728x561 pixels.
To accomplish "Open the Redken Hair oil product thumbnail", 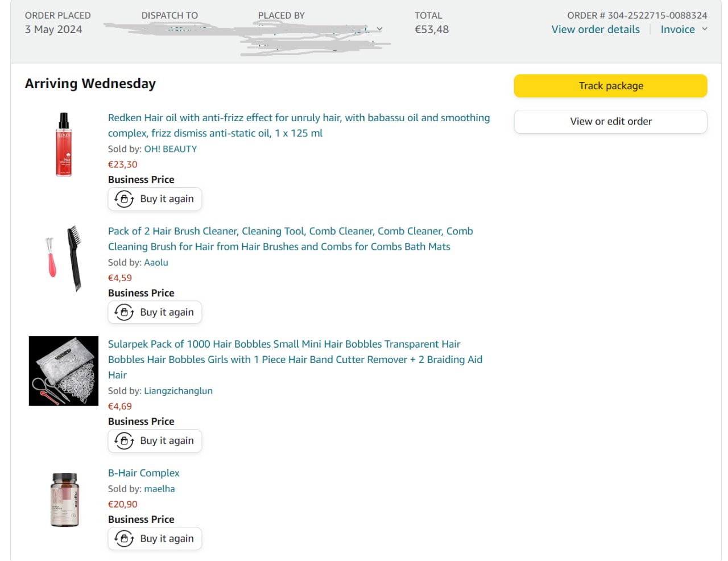I will (64, 145).
